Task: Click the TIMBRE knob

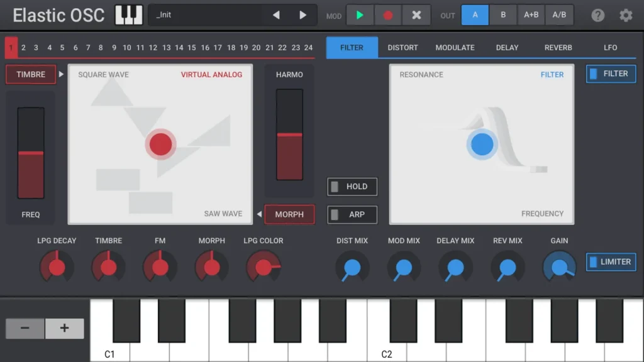Action: [x=108, y=267]
